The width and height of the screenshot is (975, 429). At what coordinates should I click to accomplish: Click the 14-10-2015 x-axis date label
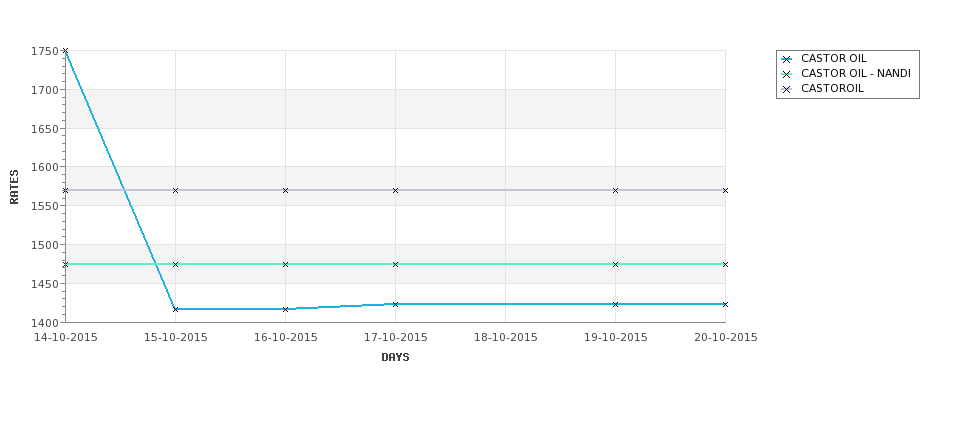pos(65,338)
